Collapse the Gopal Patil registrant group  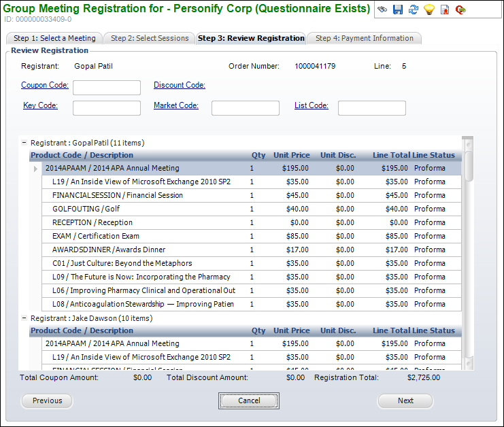(x=24, y=142)
